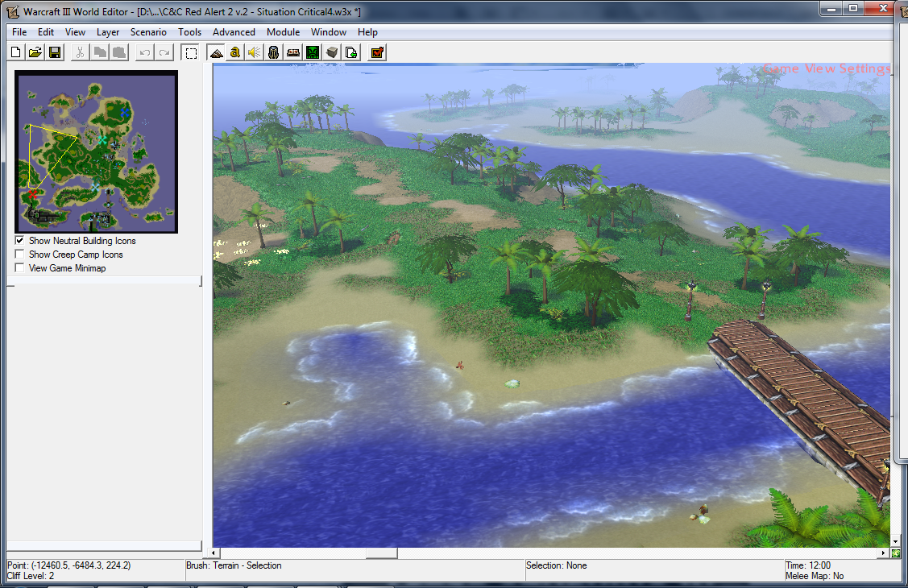This screenshot has height=588, width=908.
Task: Open the Object Manager cube icon
Action: [332, 52]
